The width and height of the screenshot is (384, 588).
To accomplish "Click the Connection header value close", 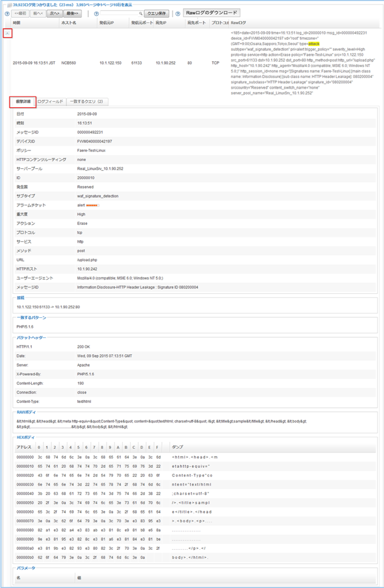I will (x=82, y=392).
